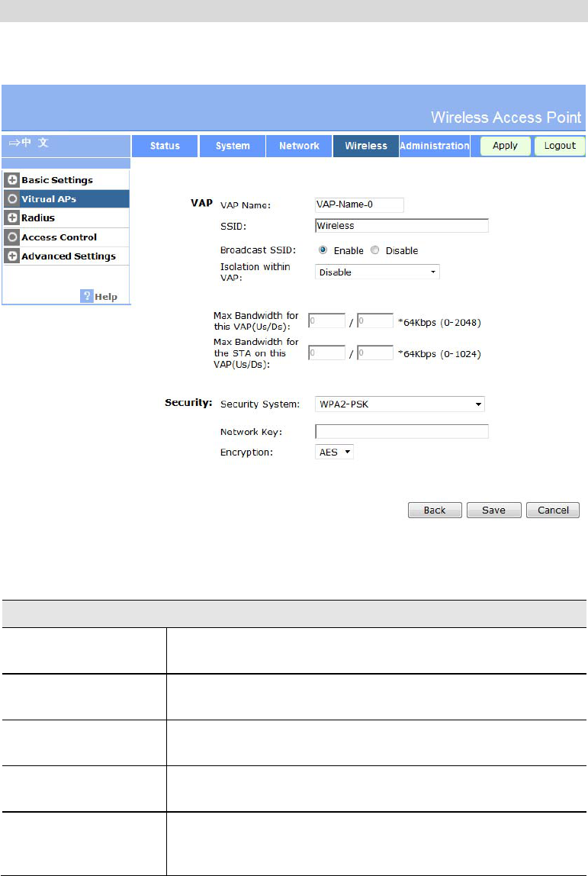Click the Vitrual APs circle icon
The height and width of the screenshot is (876, 588).
[x=11, y=199]
